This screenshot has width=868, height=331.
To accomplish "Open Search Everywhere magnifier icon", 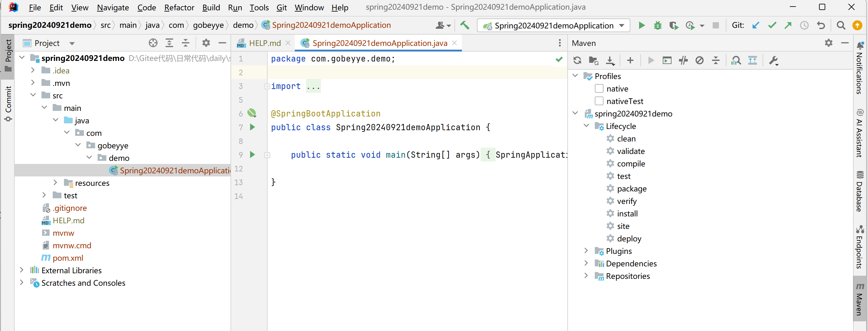I will coord(841,25).
